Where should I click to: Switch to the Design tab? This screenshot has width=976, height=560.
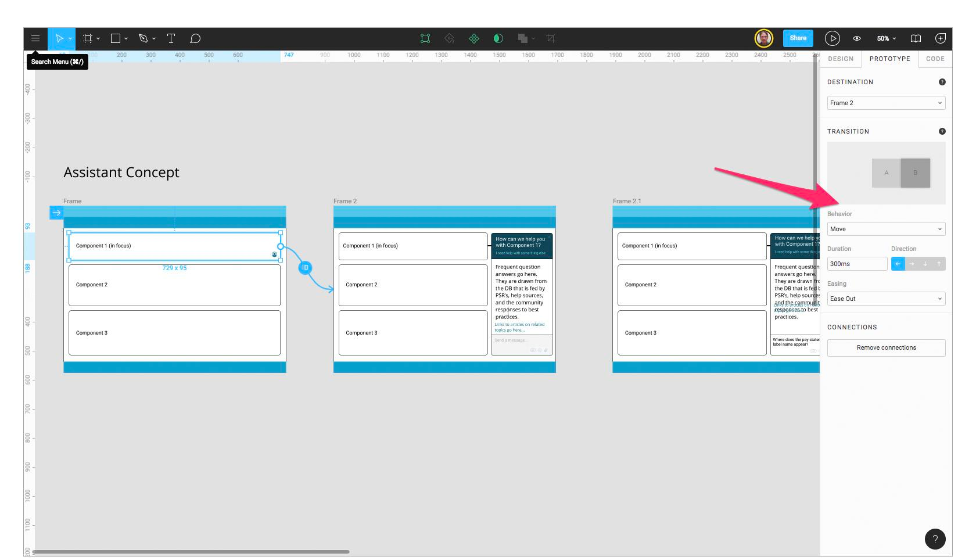coord(841,59)
